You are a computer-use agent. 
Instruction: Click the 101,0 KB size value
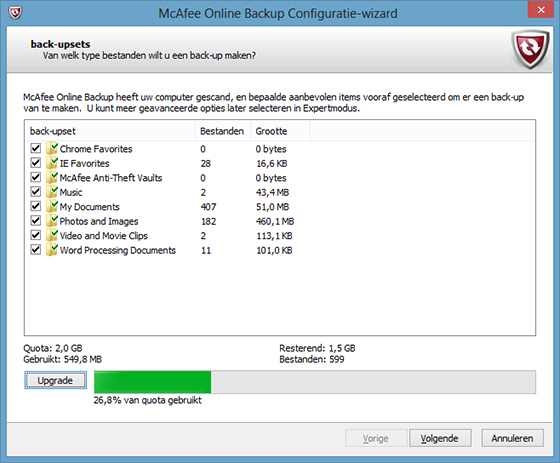(x=274, y=250)
